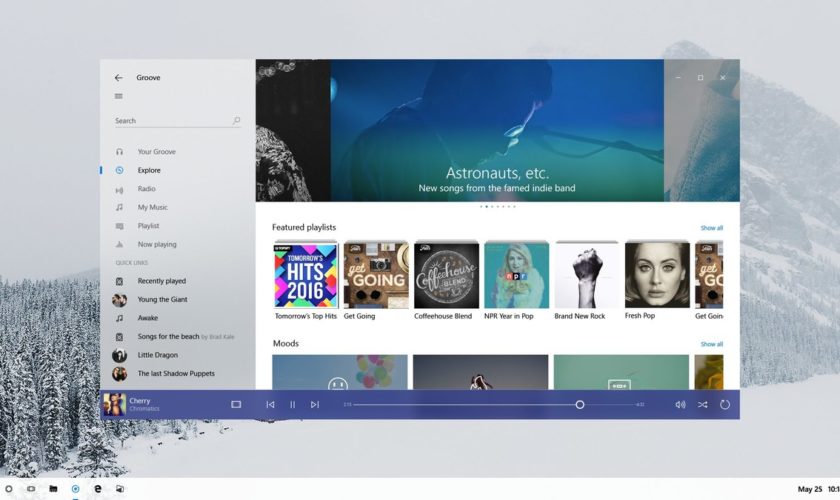
Task: Click the music note icon beside Awake
Action: 119,318
